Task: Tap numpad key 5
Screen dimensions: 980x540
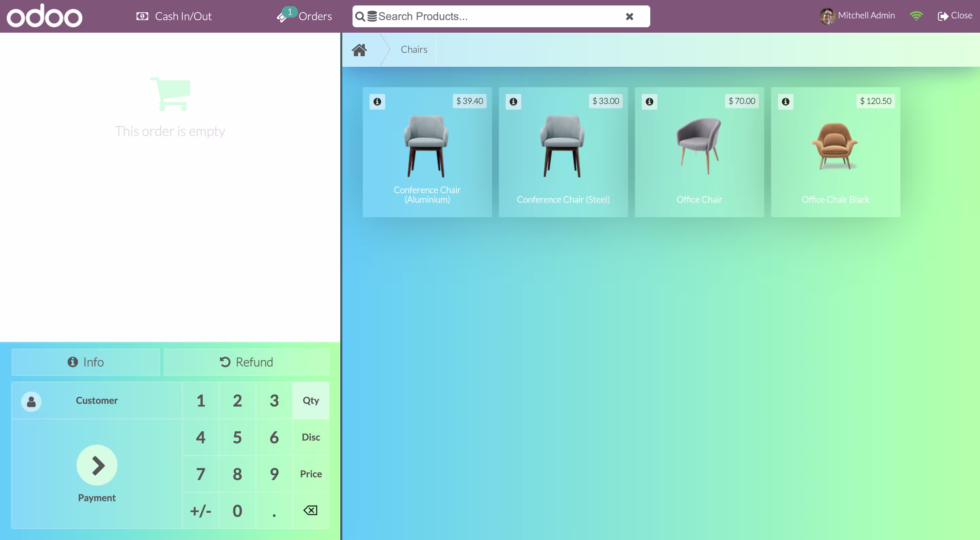Action: (x=237, y=437)
